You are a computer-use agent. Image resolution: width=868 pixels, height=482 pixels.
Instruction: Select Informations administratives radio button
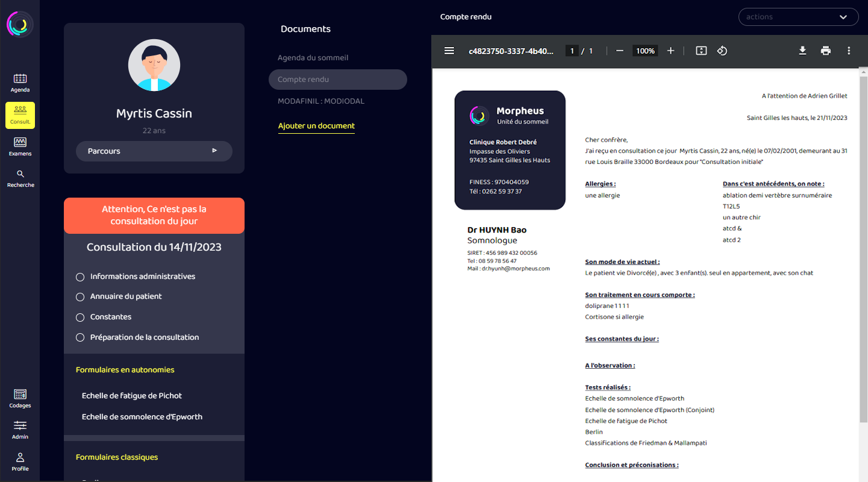(x=80, y=277)
